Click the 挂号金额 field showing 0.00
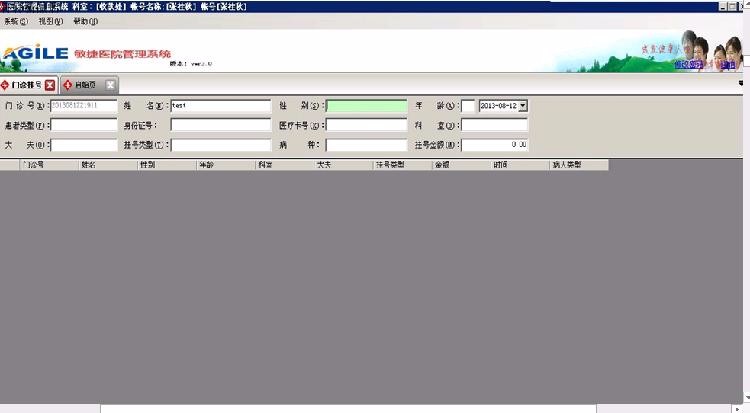750x413 pixels. tap(495, 145)
